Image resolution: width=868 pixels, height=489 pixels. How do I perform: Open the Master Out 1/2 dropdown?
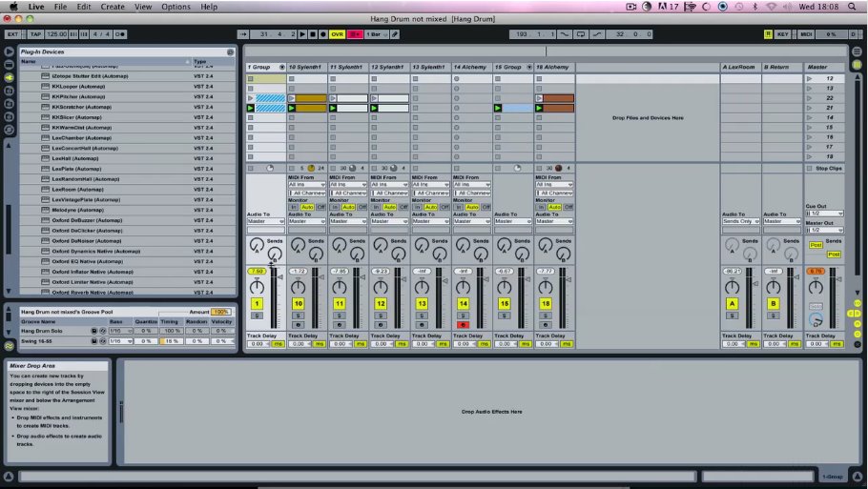click(x=824, y=230)
